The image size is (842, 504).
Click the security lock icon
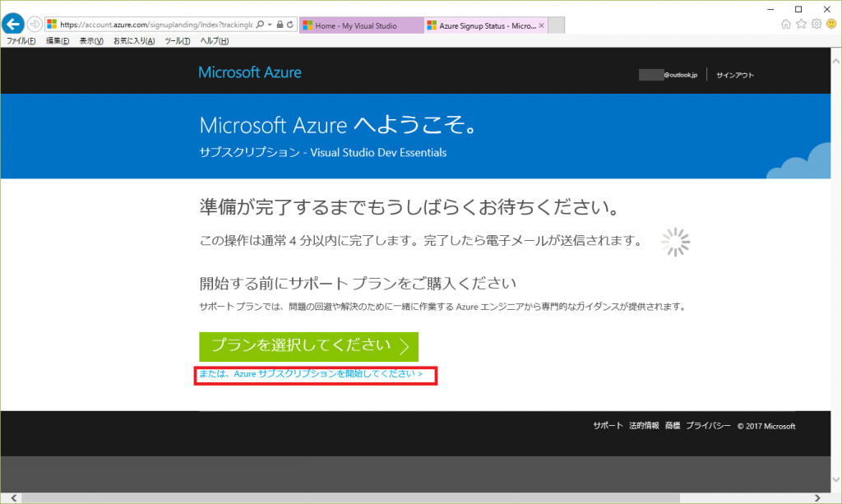[x=280, y=24]
